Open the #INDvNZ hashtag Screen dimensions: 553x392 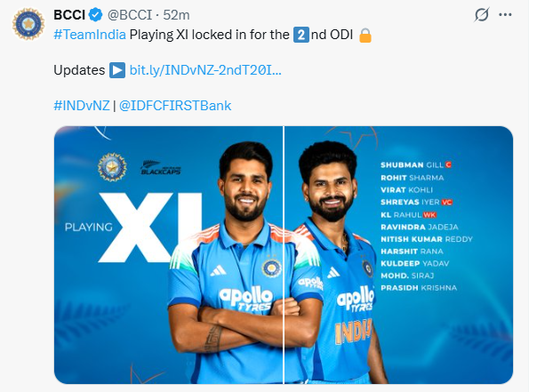[x=82, y=105]
